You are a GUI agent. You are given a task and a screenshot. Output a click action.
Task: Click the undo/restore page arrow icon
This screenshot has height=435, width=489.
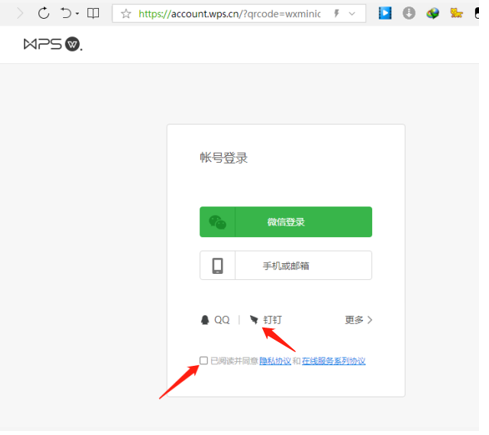click(66, 13)
